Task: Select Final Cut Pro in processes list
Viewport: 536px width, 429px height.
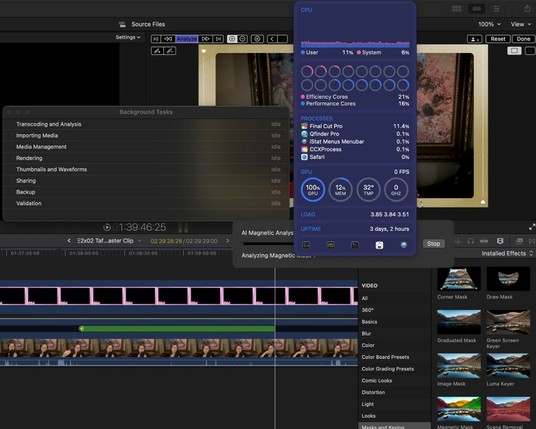Action: [x=355, y=126]
